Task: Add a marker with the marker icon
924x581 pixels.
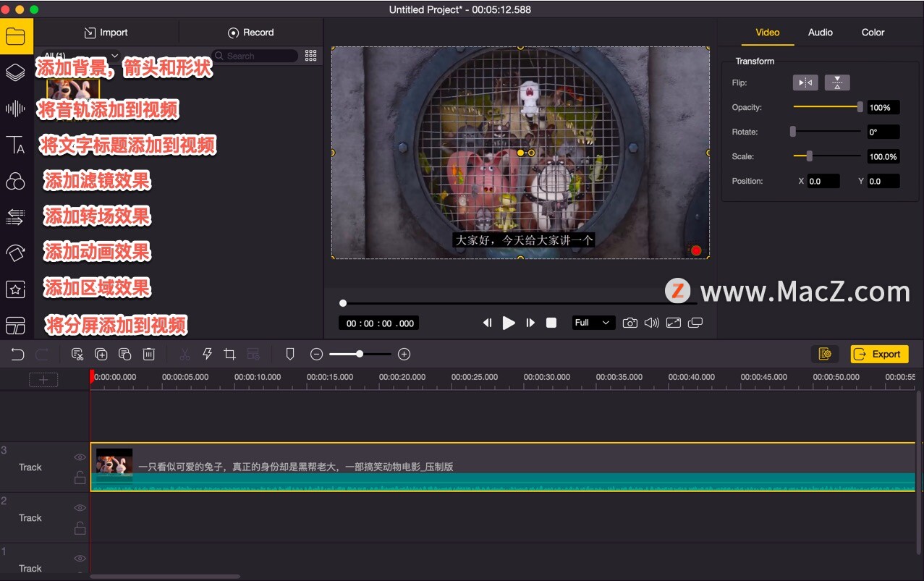Action: pyautogui.click(x=290, y=354)
